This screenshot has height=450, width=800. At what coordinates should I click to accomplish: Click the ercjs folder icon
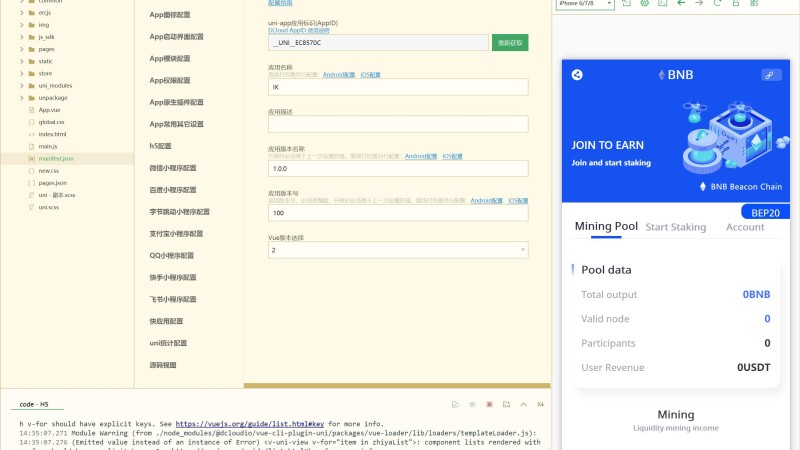pyautogui.click(x=32, y=13)
